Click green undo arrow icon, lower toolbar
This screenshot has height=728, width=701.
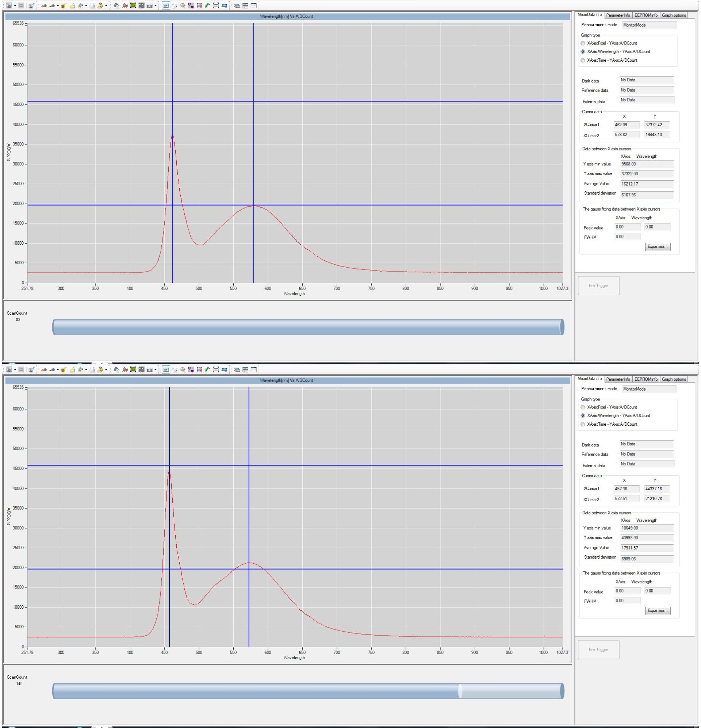(207, 369)
